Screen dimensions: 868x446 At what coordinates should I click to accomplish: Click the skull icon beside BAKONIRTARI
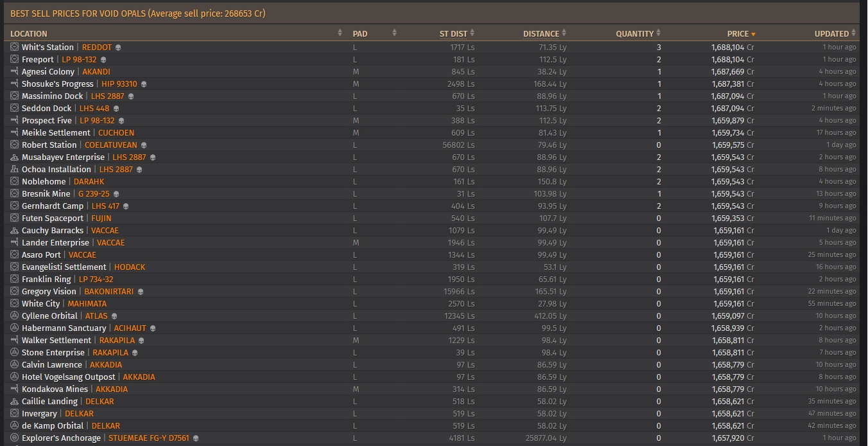click(141, 292)
